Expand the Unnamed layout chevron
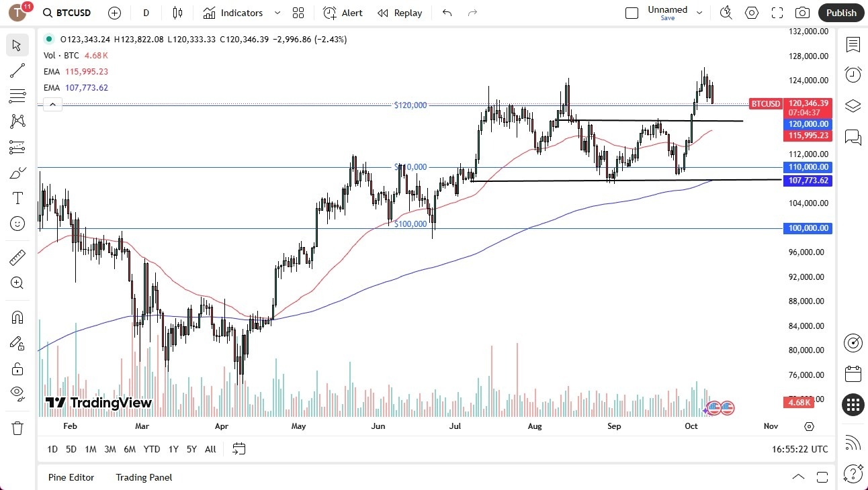This screenshot has width=868, height=490. (x=699, y=11)
